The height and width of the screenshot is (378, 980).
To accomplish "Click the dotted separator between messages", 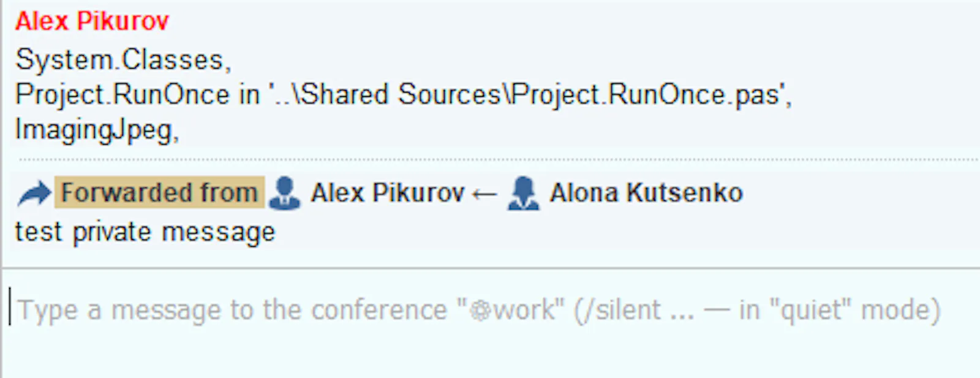I will tap(497, 159).
